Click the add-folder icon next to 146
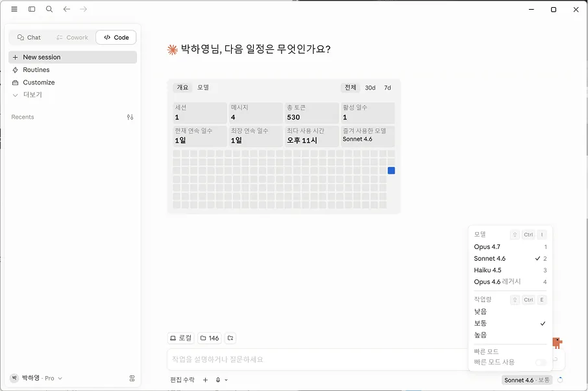Screen dimensions: 588x391 point(230,338)
